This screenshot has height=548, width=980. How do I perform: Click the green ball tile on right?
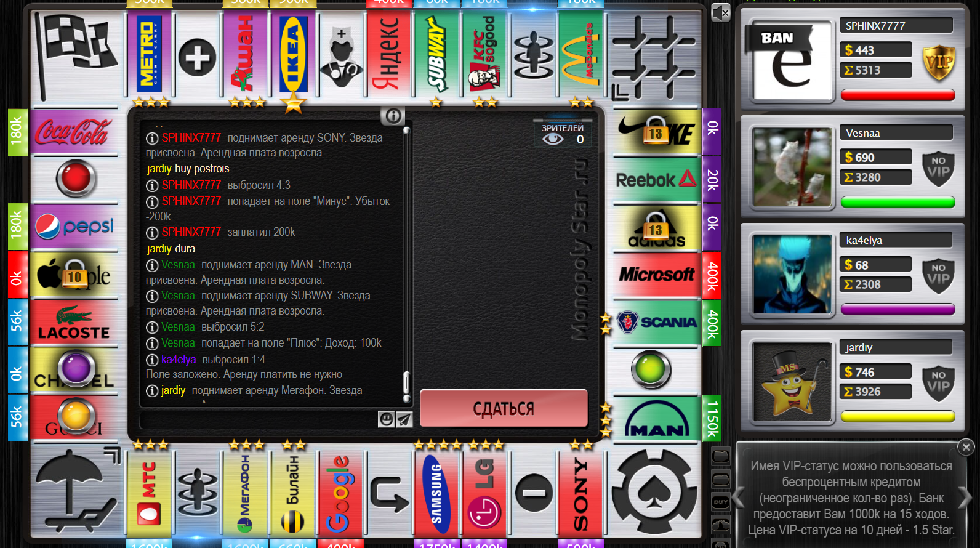pyautogui.click(x=651, y=369)
